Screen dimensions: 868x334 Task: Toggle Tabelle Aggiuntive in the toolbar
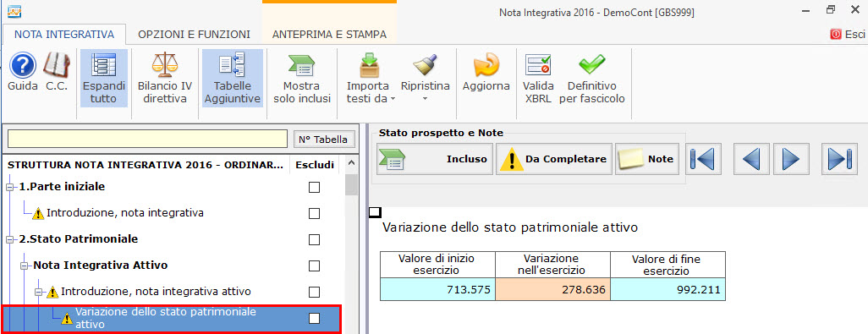[233, 78]
